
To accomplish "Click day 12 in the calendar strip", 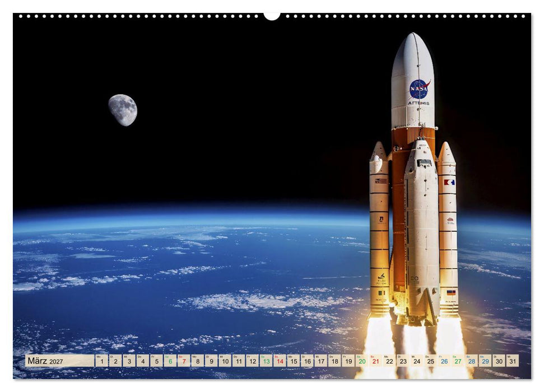I will 252,361.
